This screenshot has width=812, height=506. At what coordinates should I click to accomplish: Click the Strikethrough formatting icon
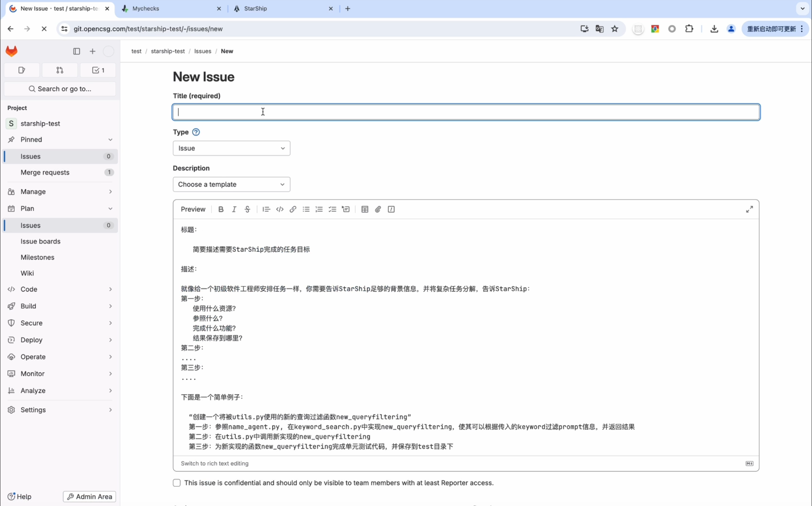247,209
